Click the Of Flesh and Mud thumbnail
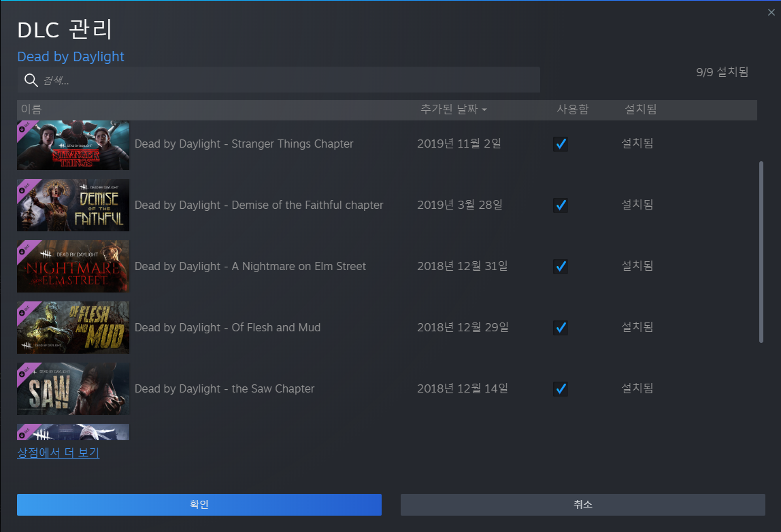The image size is (781, 532). pos(73,328)
